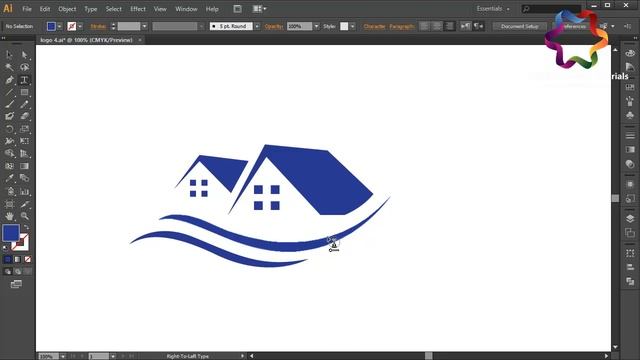
Task: Select the Rotate tool
Action: tap(9, 129)
